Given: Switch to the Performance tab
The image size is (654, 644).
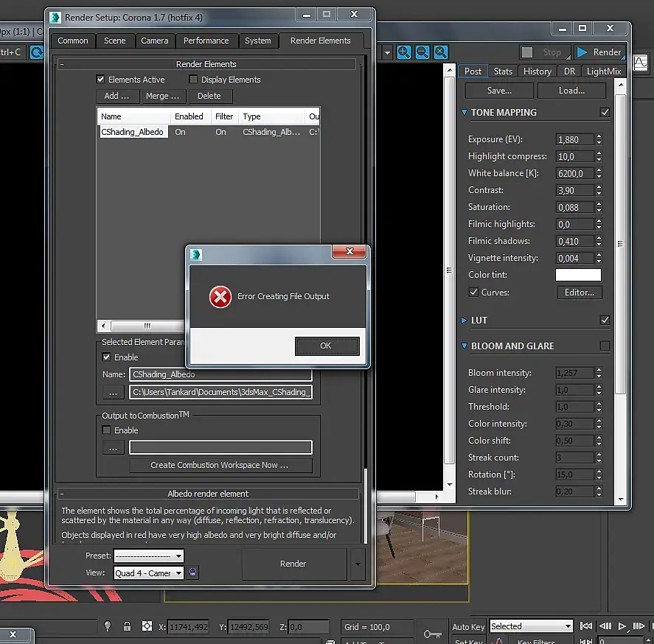Looking at the screenshot, I should point(206,41).
